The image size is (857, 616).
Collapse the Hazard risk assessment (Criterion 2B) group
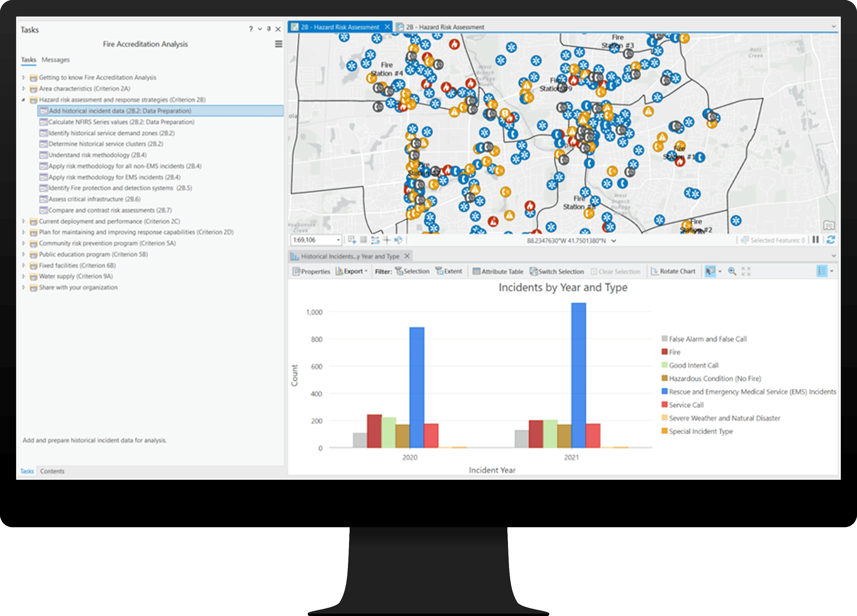tap(24, 100)
